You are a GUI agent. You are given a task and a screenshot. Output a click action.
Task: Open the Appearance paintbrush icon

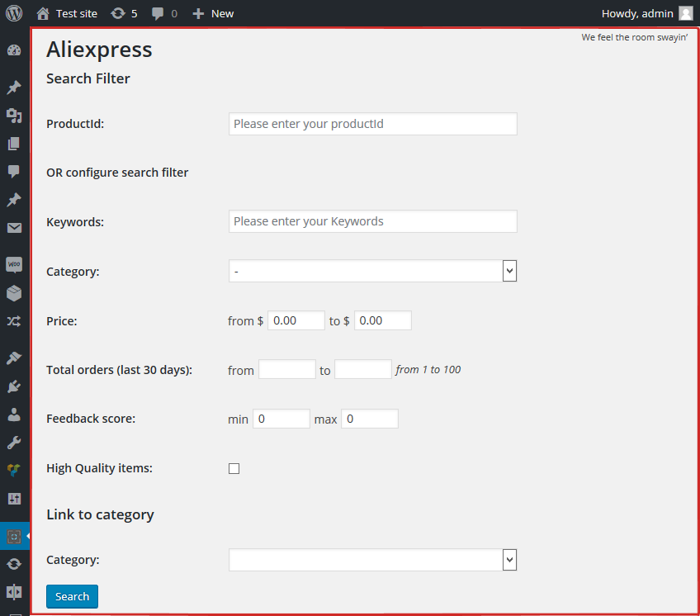pos(14,358)
